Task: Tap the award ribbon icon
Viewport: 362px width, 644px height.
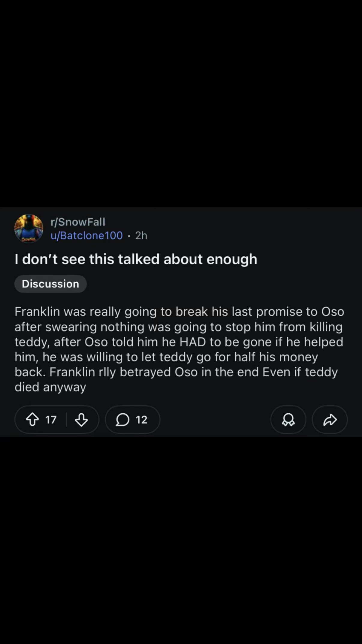Action: tap(288, 420)
